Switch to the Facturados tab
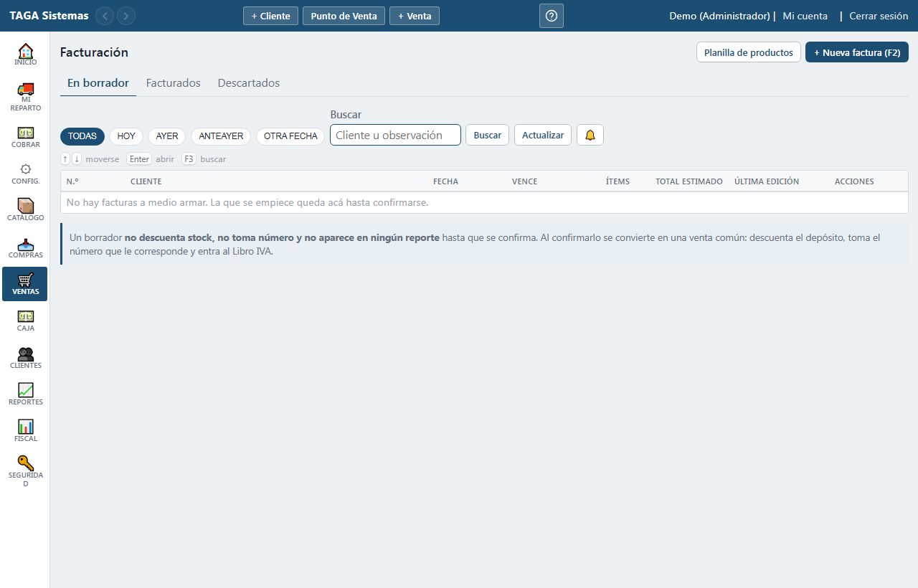The width and height of the screenshot is (918, 588). click(174, 83)
